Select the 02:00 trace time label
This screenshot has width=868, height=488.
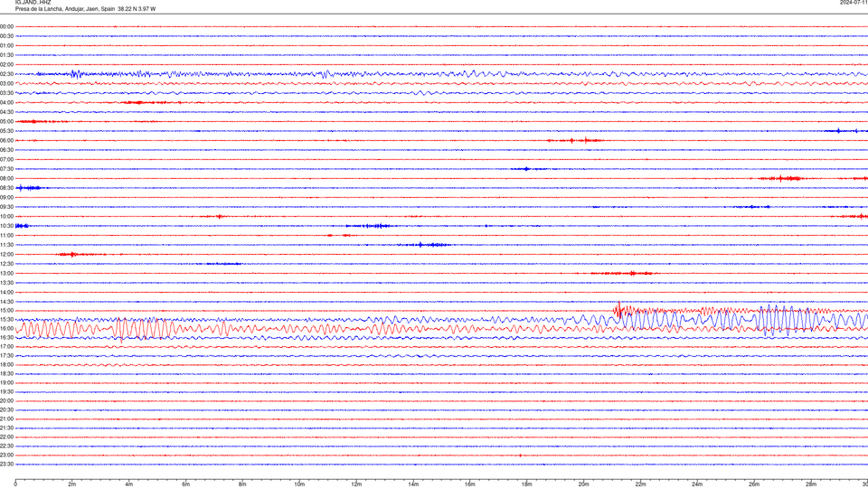point(6,65)
